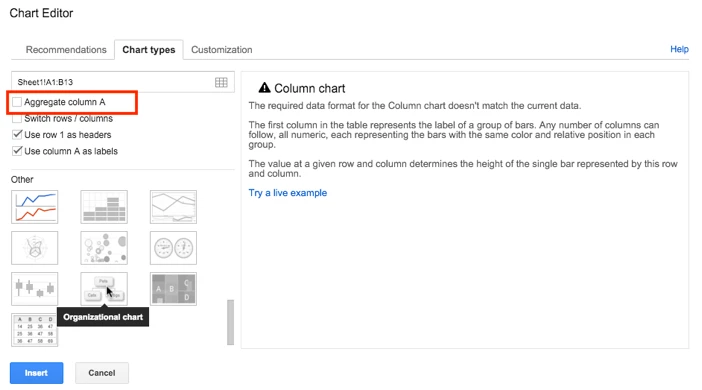Choose the bubble chart icon
Screen dimensions: 702x390
click(x=104, y=248)
